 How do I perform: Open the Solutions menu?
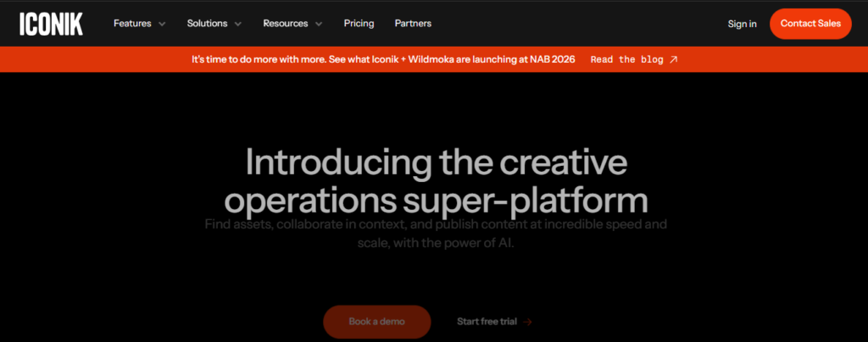tap(207, 24)
